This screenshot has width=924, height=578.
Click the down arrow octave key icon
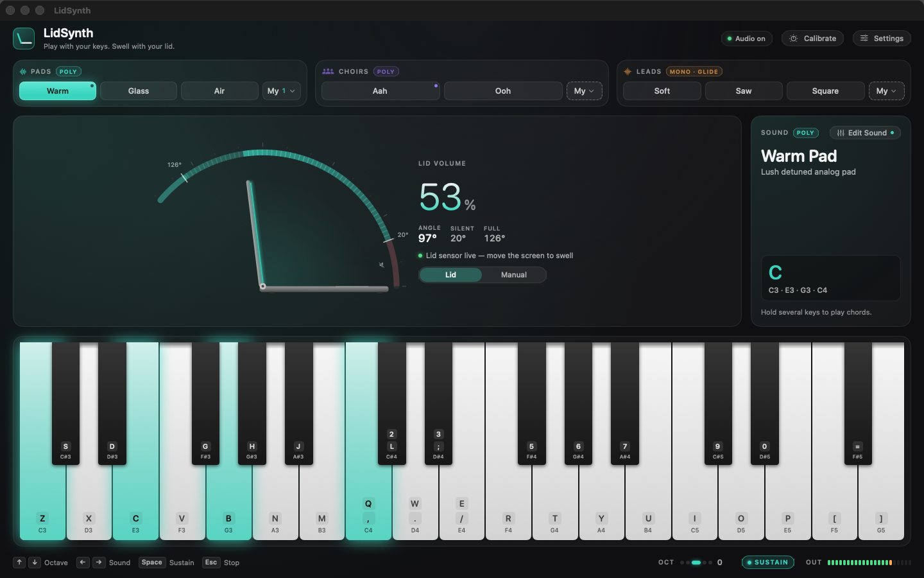click(35, 563)
